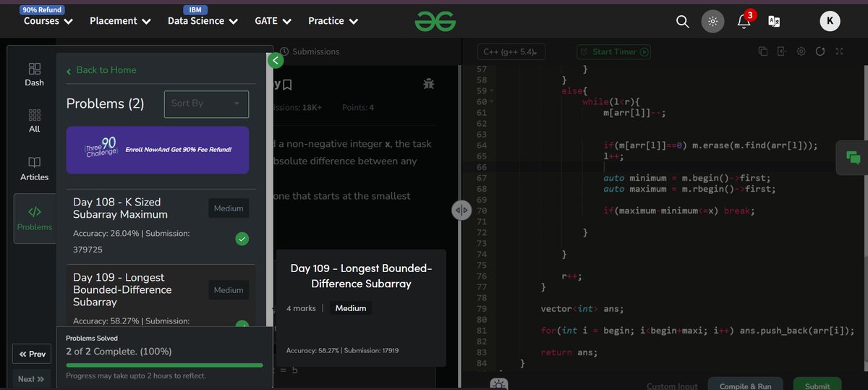
Task: Click the reset code icon
Action: (820, 51)
